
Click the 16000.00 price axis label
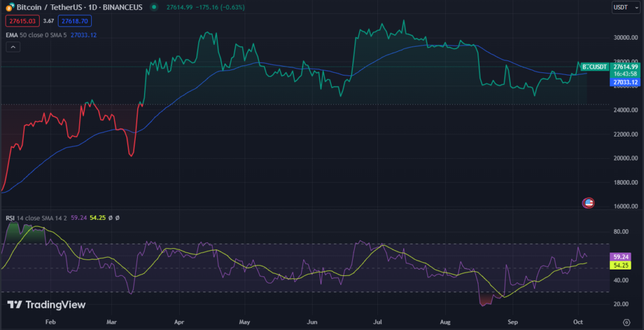[626, 207]
